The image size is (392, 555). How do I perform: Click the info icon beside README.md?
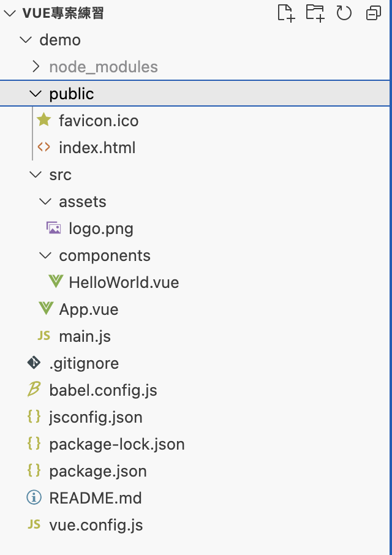pyautogui.click(x=34, y=497)
